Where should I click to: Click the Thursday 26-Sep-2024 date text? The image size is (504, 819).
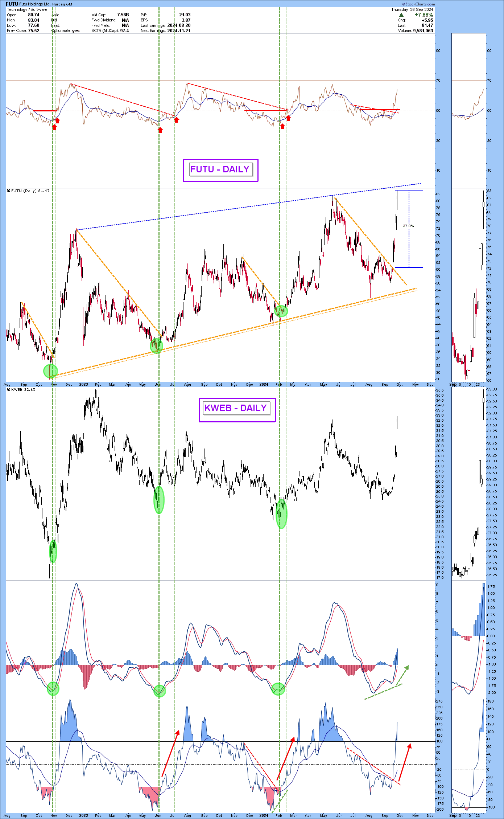click(412, 9)
